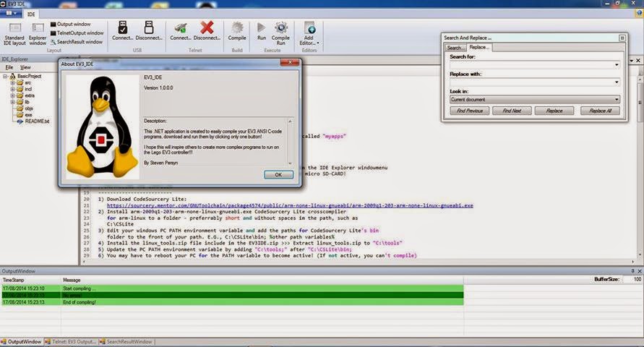The image size is (644, 347).
Task: Expand the src folder node
Action: coord(12,82)
